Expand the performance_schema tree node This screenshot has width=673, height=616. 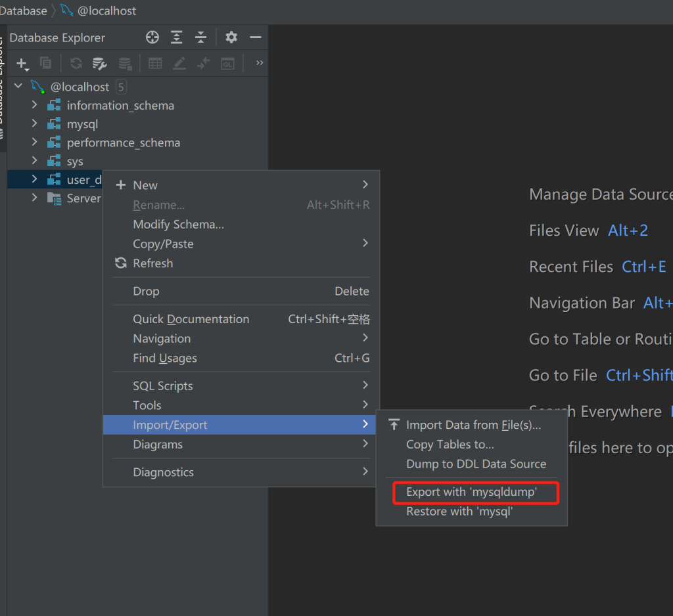coord(35,143)
